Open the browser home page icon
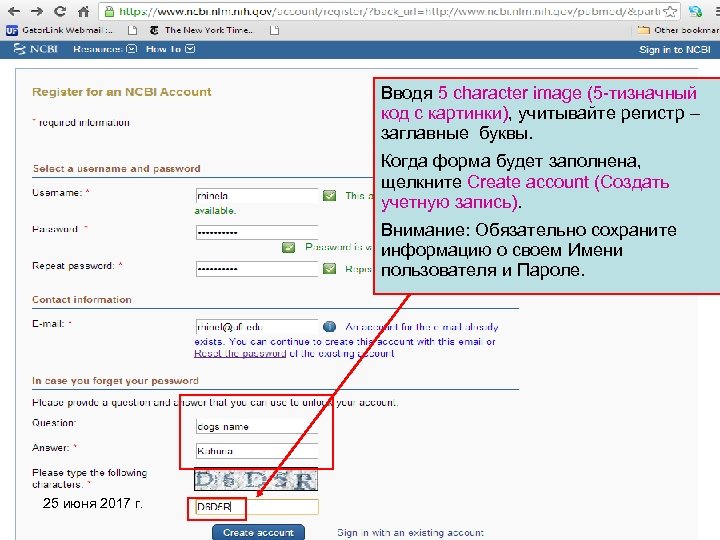The width and height of the screenshot is (720, 540). 83,11
